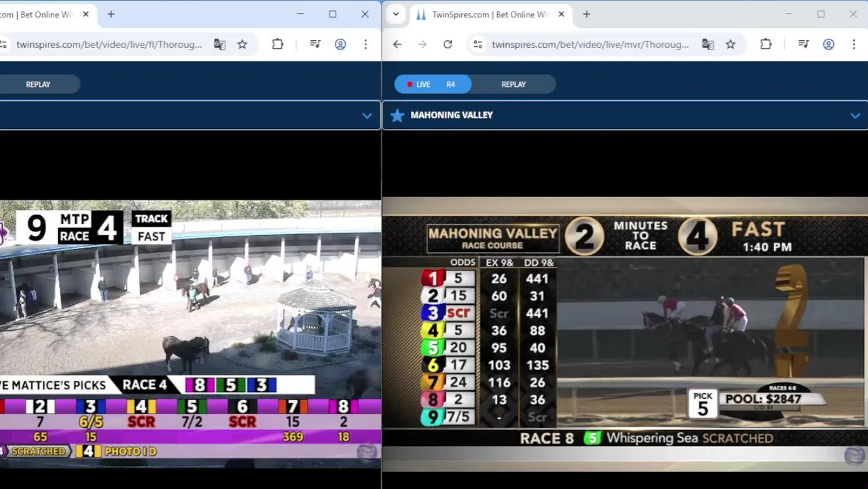Open extensions puzzle icon in left window
This screenshot has width=868, height=489.
pos(278,44)
